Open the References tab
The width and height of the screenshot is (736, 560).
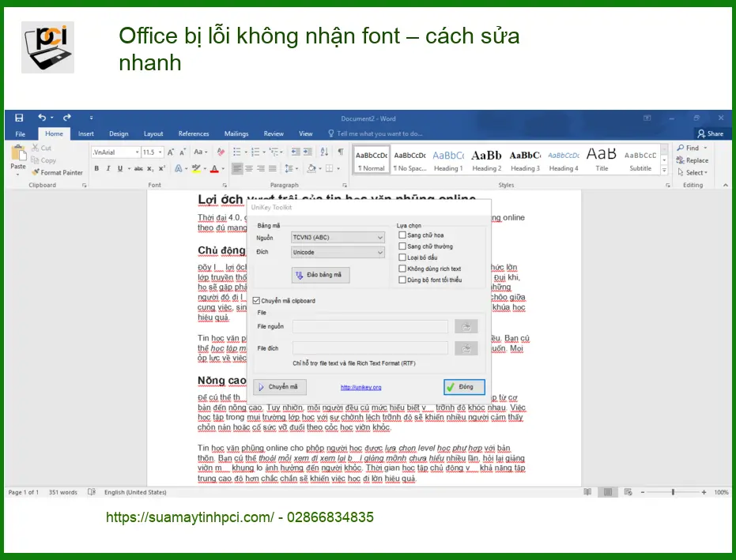click(x=194, y=133)
